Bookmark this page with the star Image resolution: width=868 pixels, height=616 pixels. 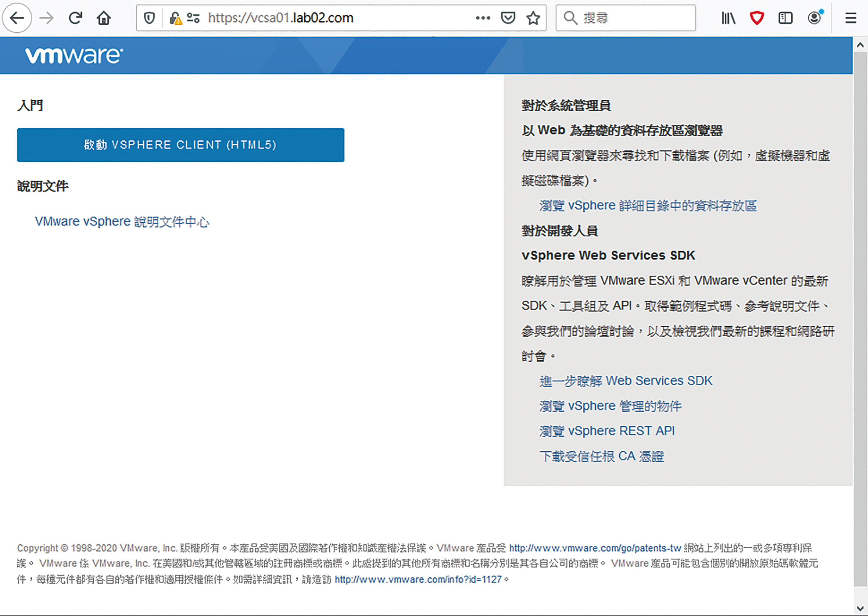click(x=533, y=18)
